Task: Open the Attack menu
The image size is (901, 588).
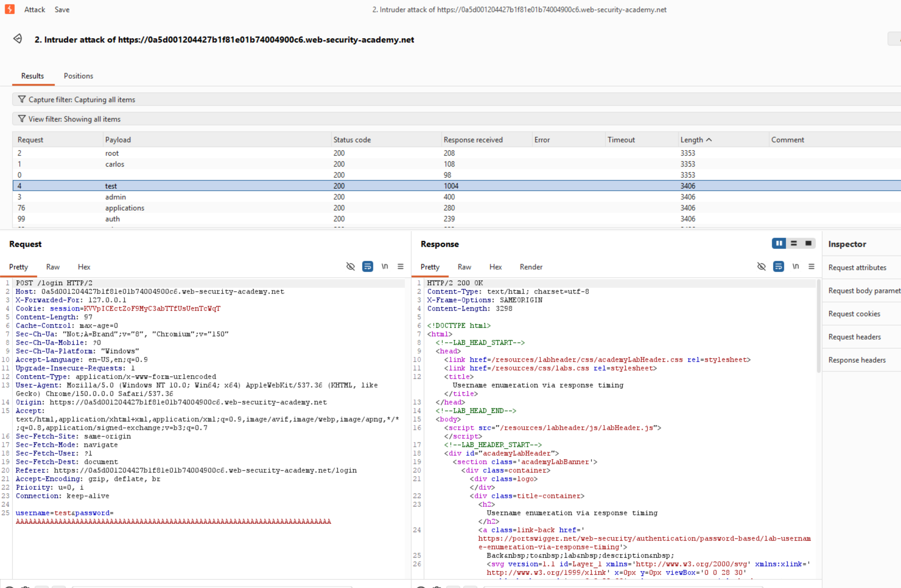Action: tap(34, 9)
